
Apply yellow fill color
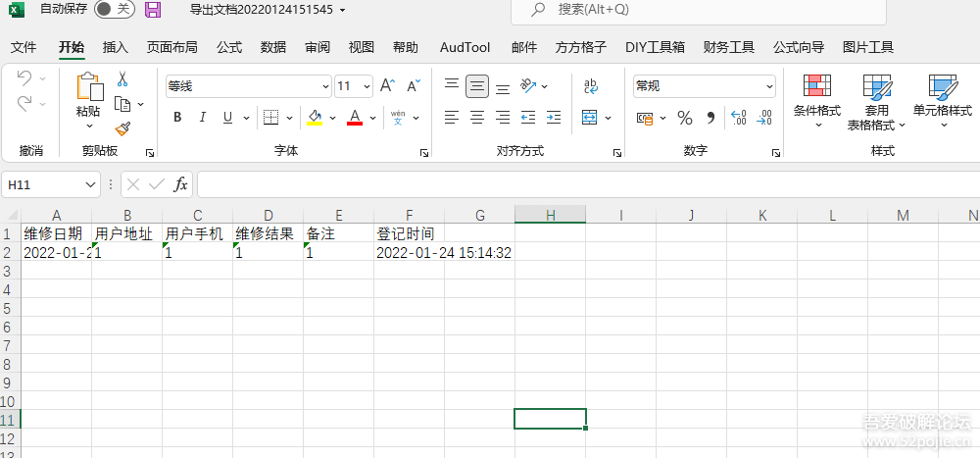[315, 117]
